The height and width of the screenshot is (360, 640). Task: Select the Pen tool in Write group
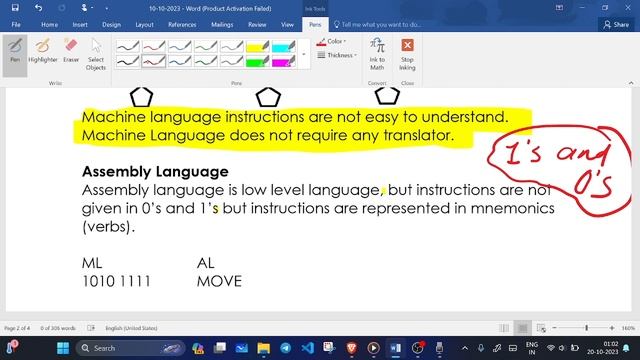pos(15,55)
